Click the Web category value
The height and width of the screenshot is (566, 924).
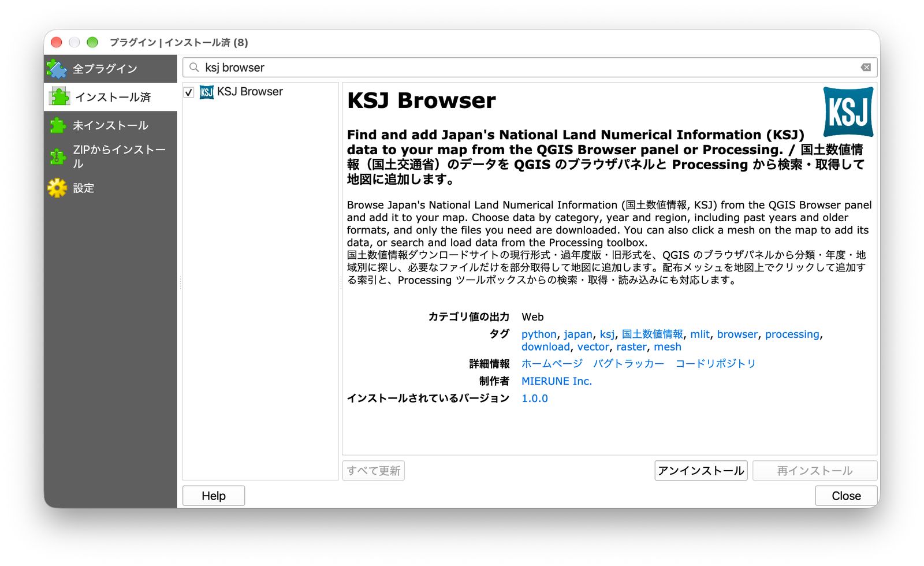click(532, 317)
